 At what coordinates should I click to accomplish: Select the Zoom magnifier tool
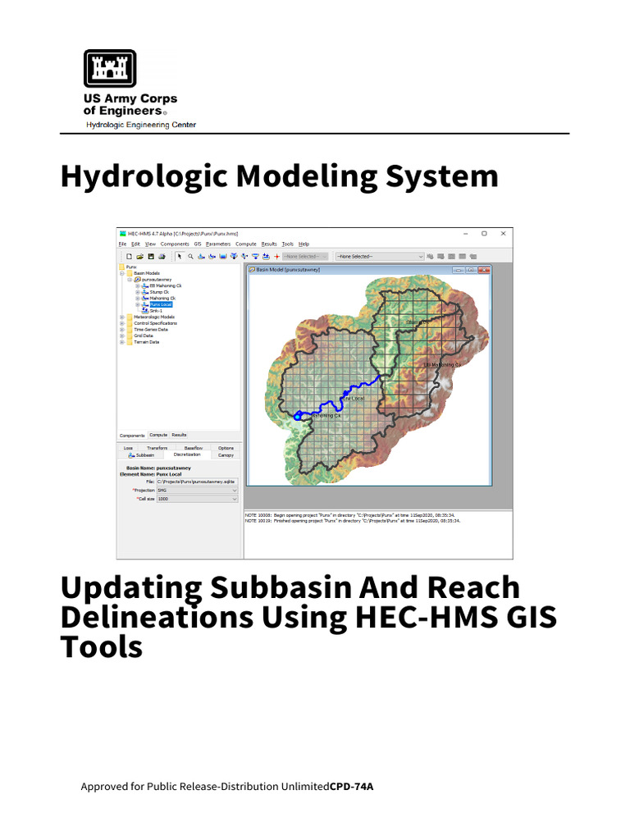(x=190, y=257)
